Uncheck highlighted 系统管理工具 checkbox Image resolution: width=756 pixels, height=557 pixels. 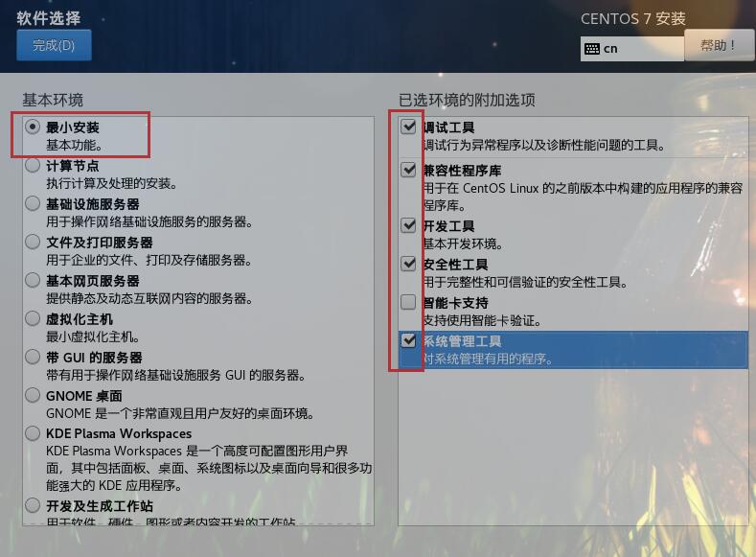408,340
